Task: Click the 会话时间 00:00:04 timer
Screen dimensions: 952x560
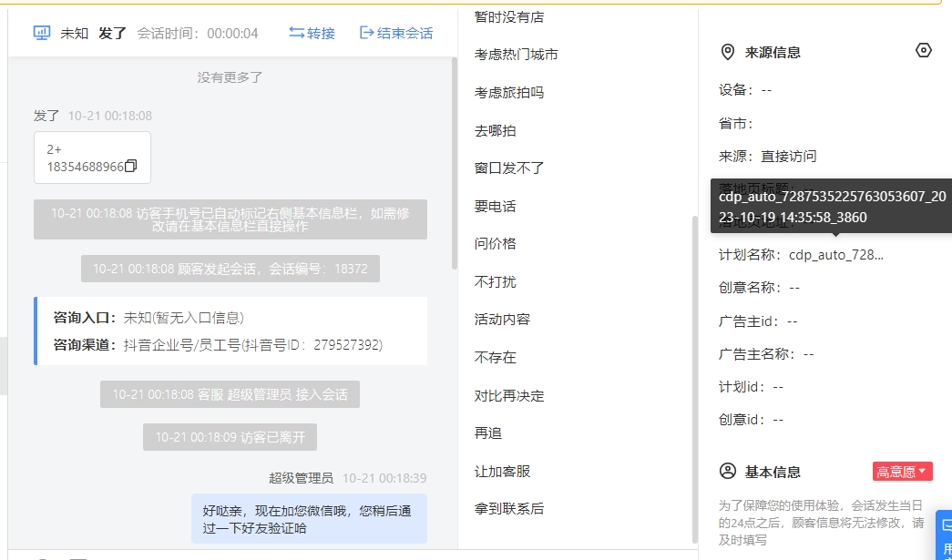Action: [x=198, y=34]
